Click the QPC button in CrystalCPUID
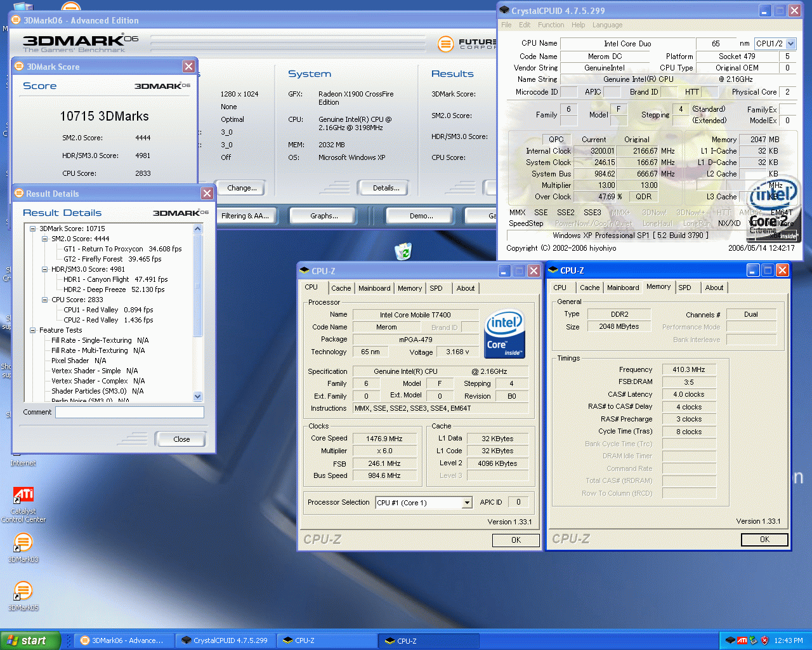812x650 pixels. tap(556, 140)
